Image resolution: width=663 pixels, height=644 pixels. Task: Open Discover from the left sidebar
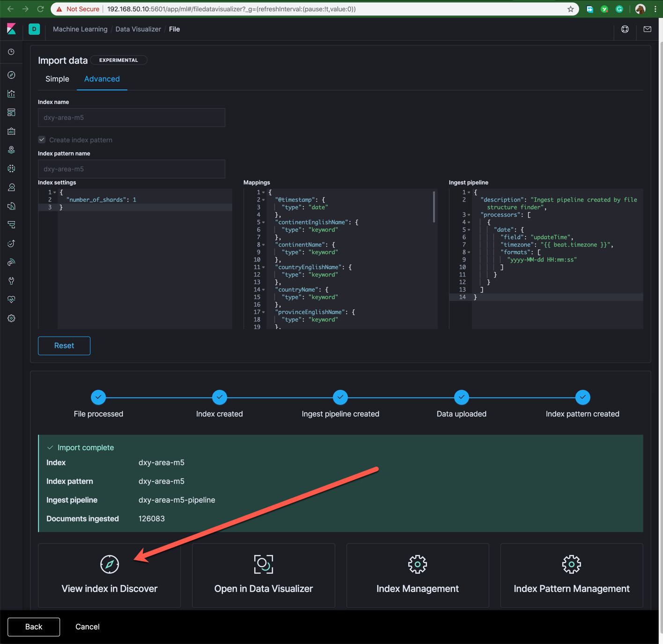[11, 75]
